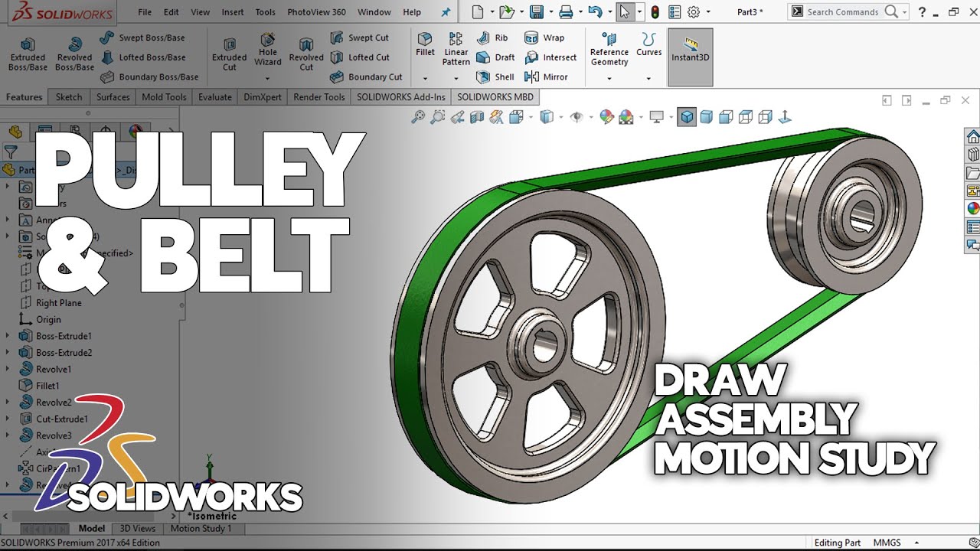The height and width of the screenshot is (551, 980).
Task: Enable Shaded With Edges display style
Action: 687,117
